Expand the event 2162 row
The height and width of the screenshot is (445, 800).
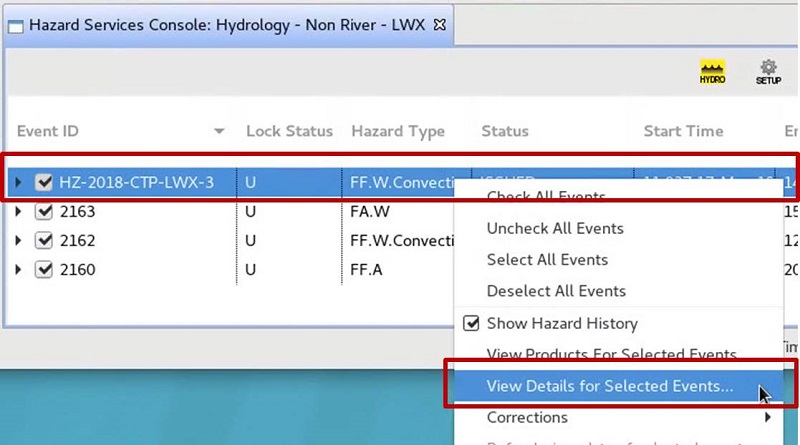(18, 240)
